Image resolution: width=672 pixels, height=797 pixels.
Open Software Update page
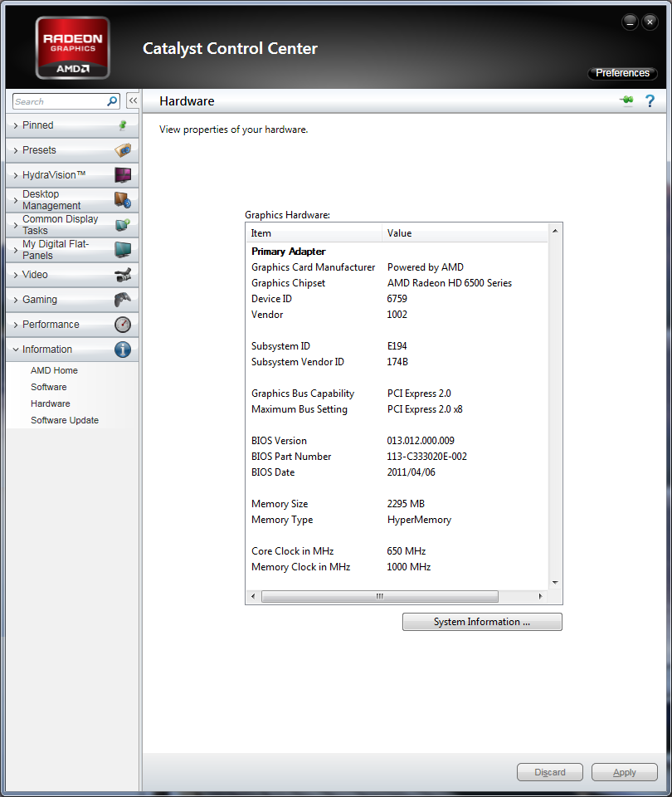click(x=65, y=420)
